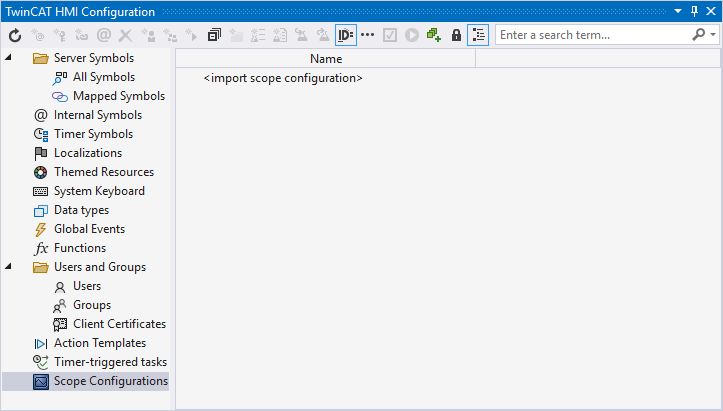This screenshot has height=411, width=723.
Task: Toggle the auto-hide pin button
Action: pos(694,11)
